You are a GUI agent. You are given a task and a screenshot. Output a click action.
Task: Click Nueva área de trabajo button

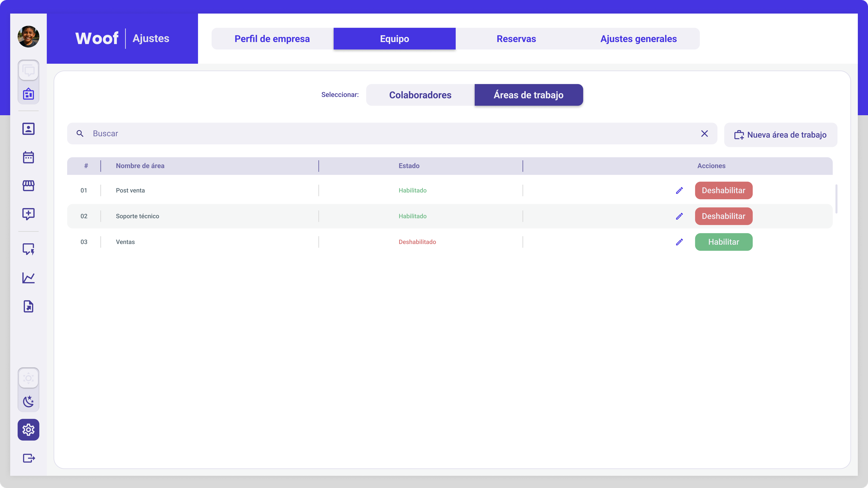[780, 135]
